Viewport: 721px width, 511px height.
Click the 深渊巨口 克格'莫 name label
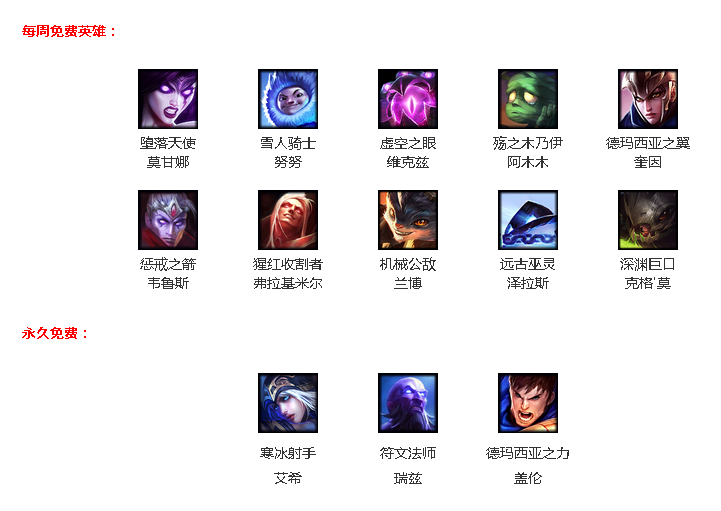click(x=648, y=274)
